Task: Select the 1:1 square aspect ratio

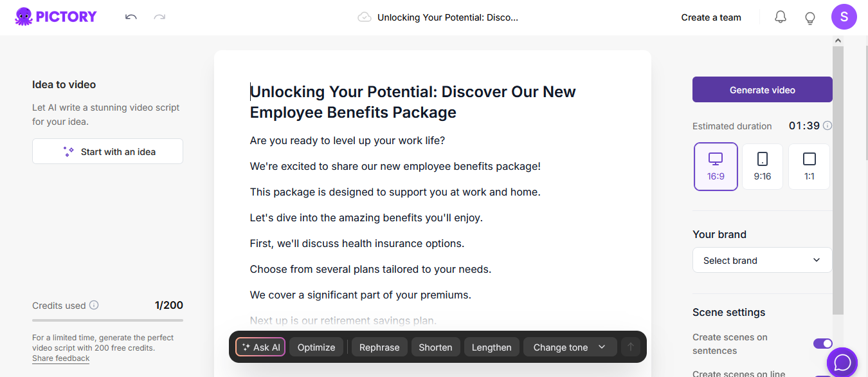Action: pos(809,167)
